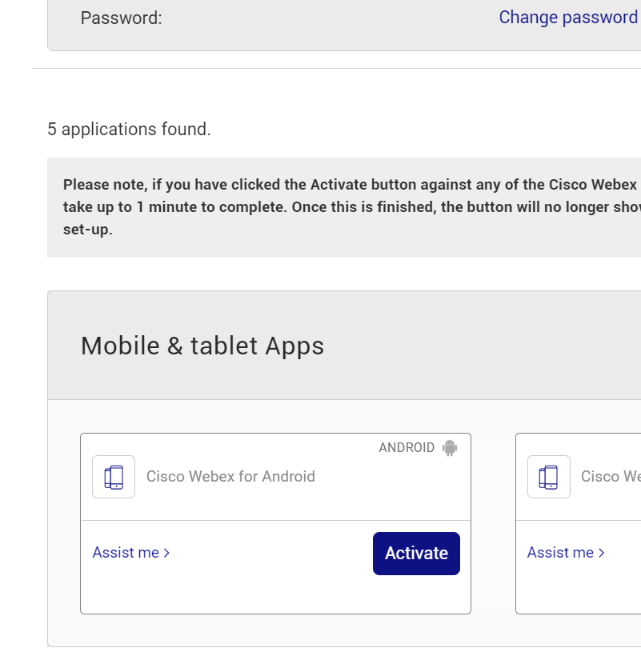Click the ANDROID platform label
Viewport: 641px width, 672px height.
[407, 448]
